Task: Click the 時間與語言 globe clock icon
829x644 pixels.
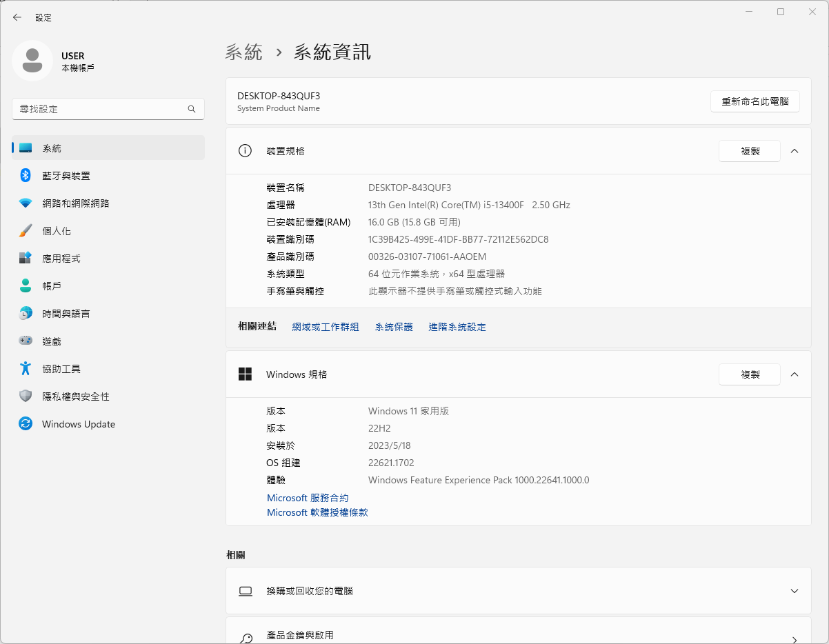Action: coord(26,314)
